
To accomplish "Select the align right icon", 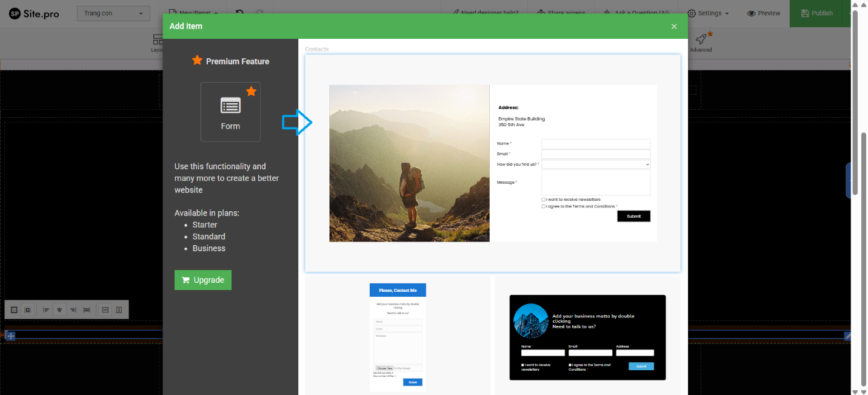I will click(73, 310).
